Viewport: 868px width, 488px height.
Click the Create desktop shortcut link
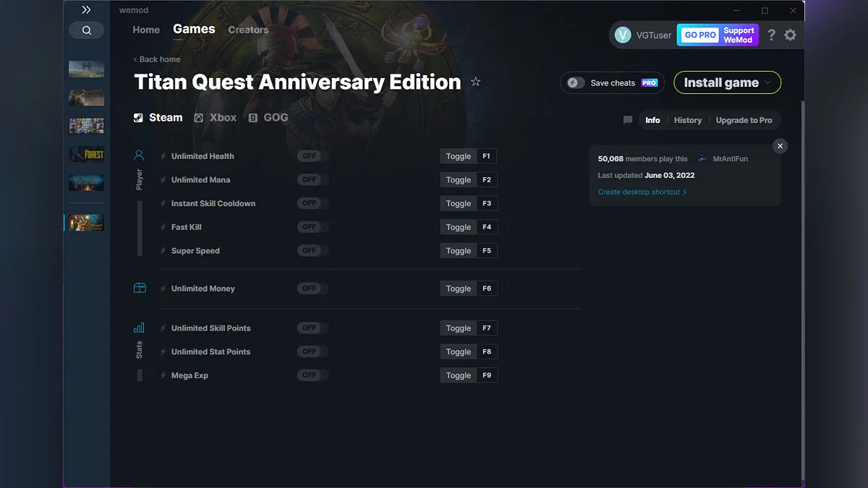click(x=639, y=192)
